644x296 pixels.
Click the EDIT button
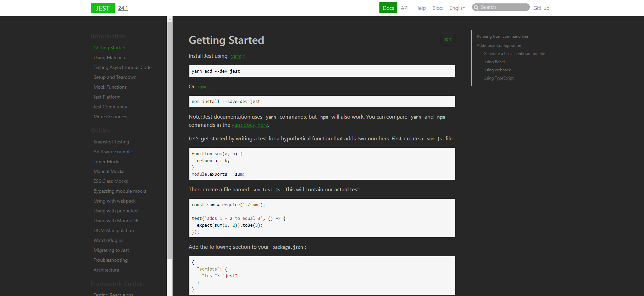[448, 39]
